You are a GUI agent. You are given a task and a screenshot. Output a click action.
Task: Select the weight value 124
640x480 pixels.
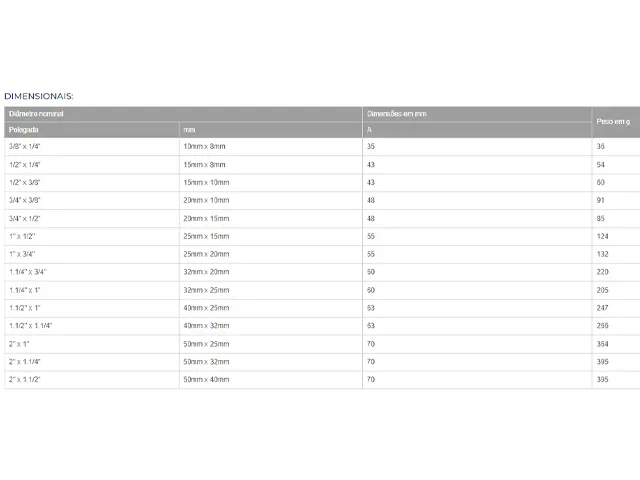602,236
